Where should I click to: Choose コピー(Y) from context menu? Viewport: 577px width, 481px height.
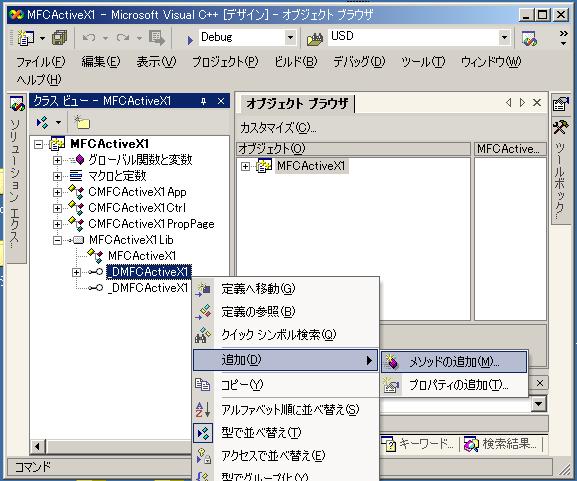(x=286, y=385)
